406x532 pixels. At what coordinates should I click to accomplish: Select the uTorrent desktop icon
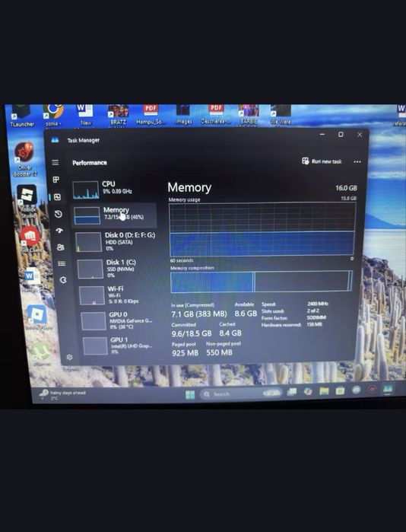tap(43, 354)
